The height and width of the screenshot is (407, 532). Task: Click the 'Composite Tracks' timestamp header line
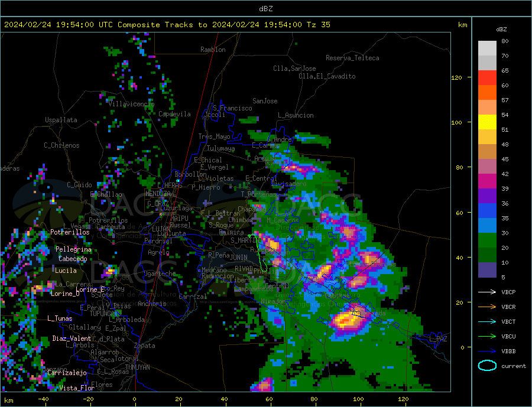pyautogui.click(x=167, y=25)
